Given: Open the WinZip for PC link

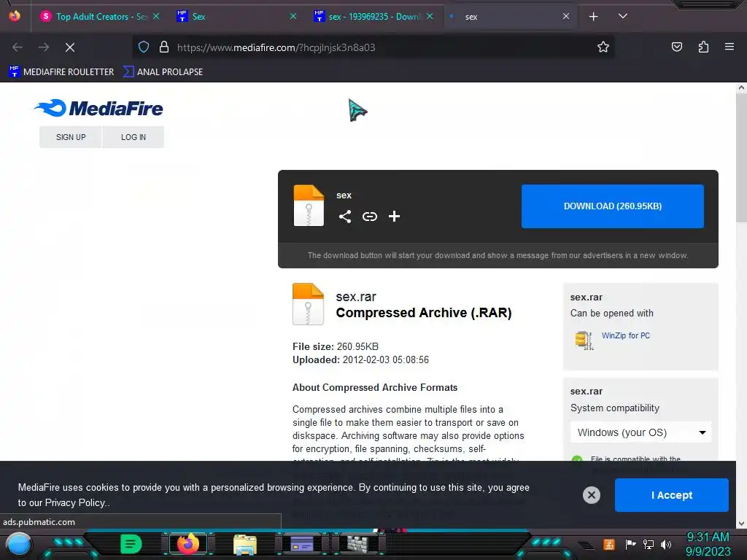Looking at the screenshot, I should (625, 335).
